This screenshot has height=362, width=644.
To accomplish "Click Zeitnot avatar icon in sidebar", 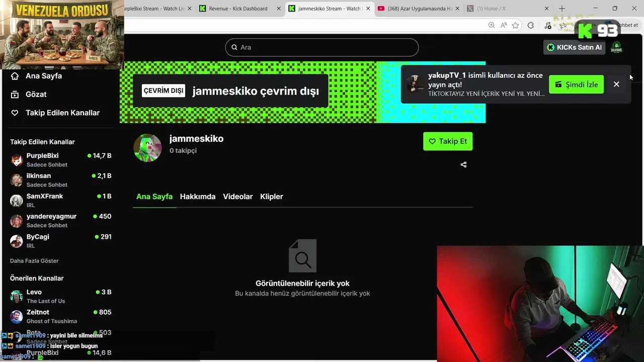I will [17, 316].
